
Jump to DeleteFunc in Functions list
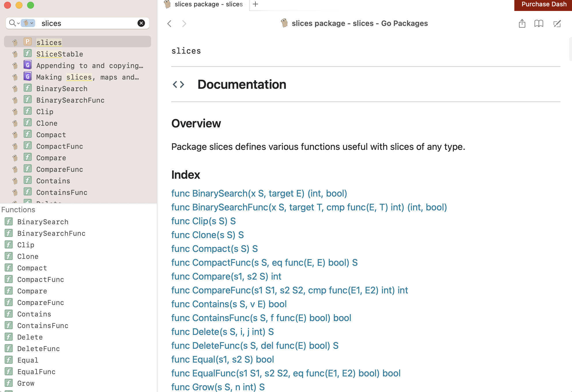pyautogui.click(x=38, y=349)
